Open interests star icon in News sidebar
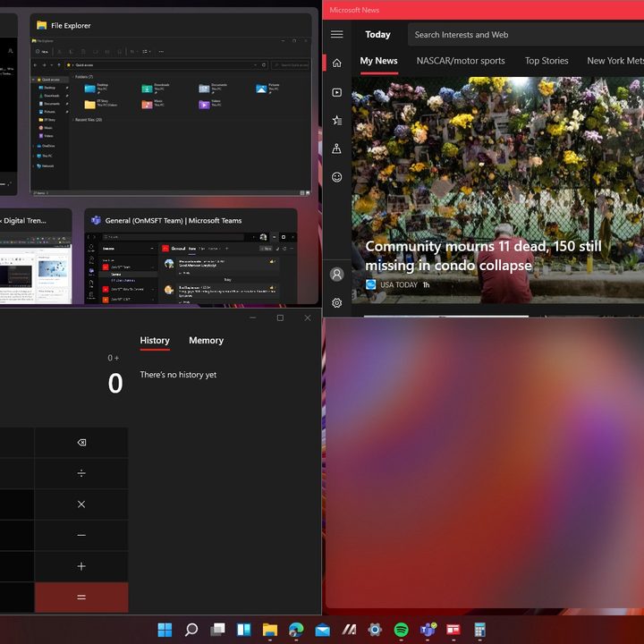Image resolution: width=644 pixels, height=644 pixels. click(337, 120)
